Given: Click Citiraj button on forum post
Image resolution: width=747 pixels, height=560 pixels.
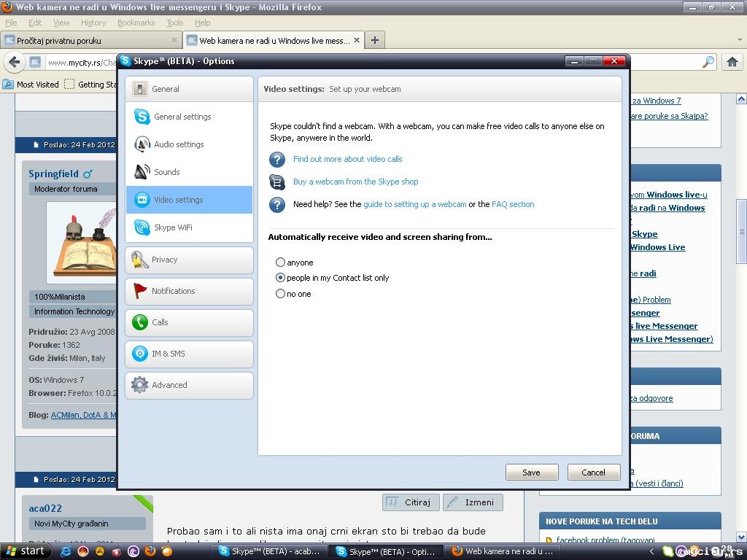Looking at the screenshot, I should click(411, 502).
